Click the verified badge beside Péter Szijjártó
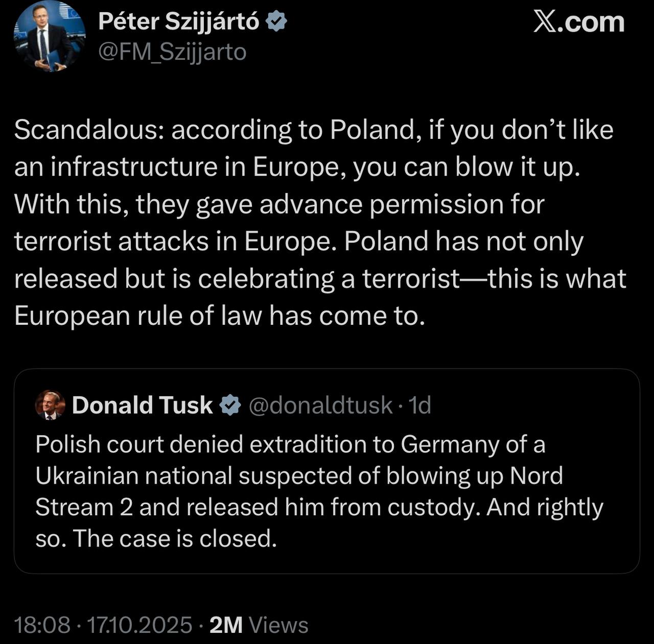654x644 pixels. coord(276,22)
